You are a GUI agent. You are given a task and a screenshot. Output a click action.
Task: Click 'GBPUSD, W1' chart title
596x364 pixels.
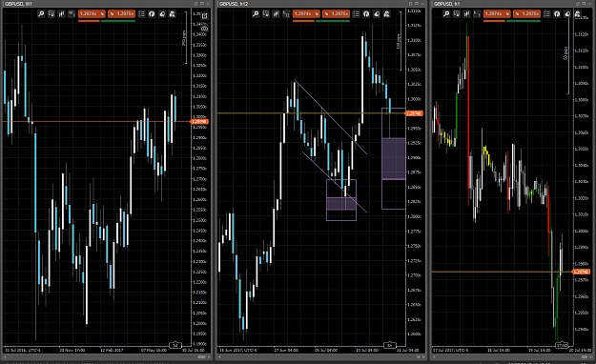tap(18, 4)
